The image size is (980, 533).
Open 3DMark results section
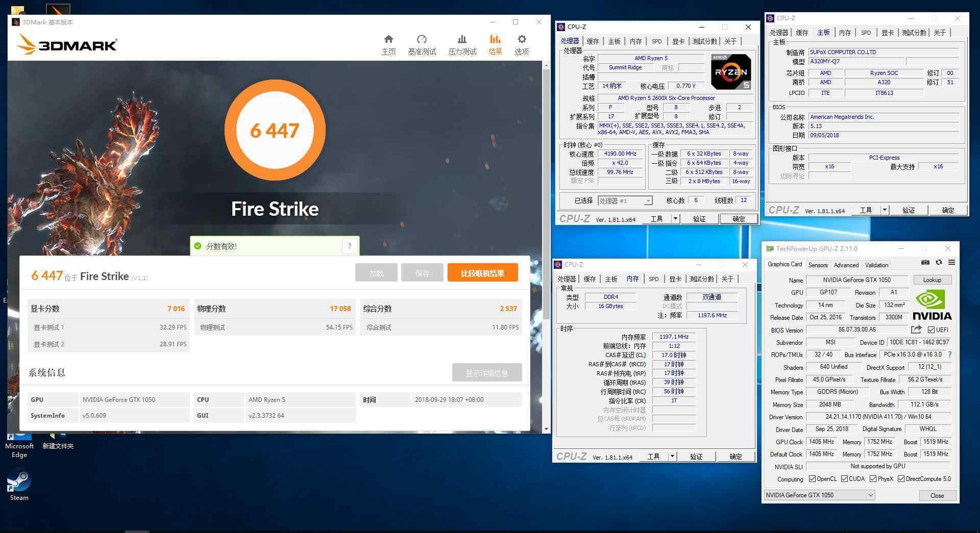(495, 45)
